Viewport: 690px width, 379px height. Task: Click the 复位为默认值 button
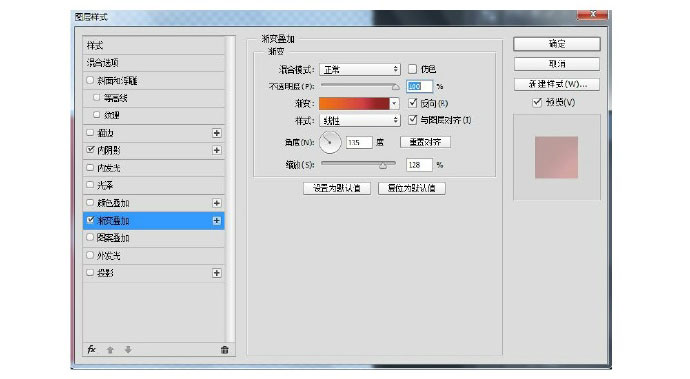click(x=412, y=188)
